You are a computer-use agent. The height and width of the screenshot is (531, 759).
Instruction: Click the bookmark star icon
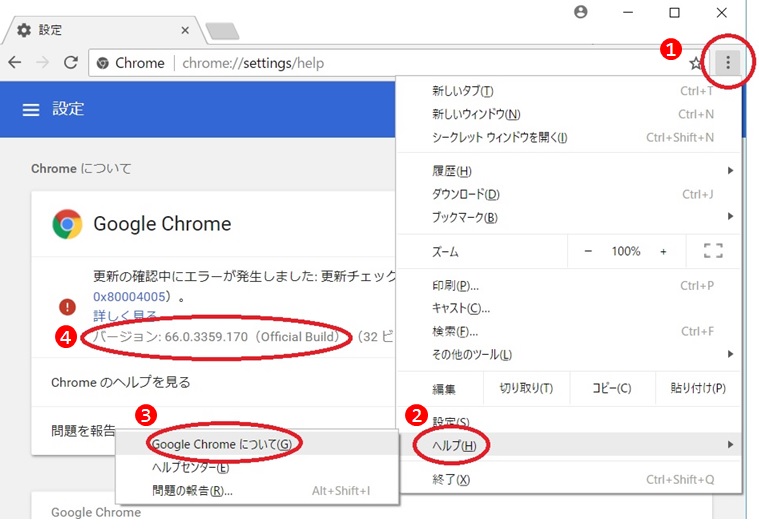pos(696,63)
